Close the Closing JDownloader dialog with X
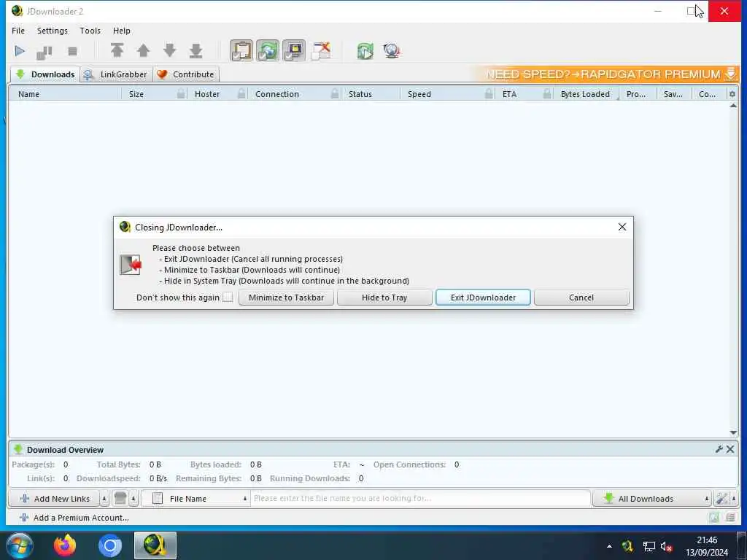 click(622, 227)
